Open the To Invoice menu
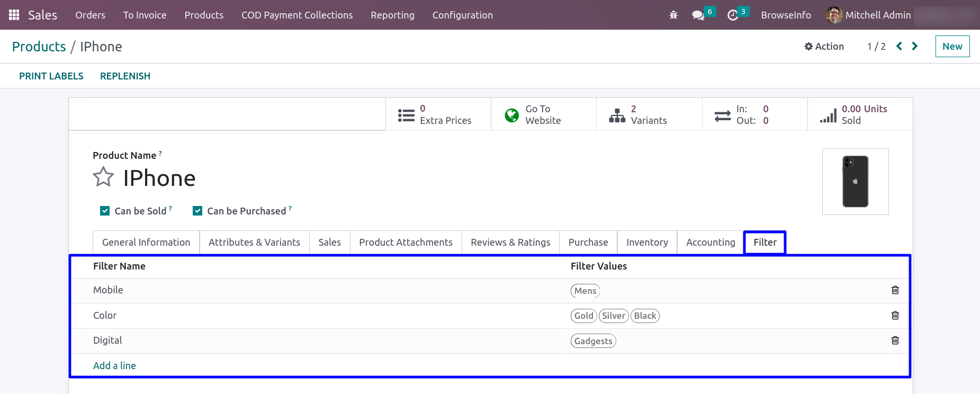The image size is (980, 394). pos(145,15)
